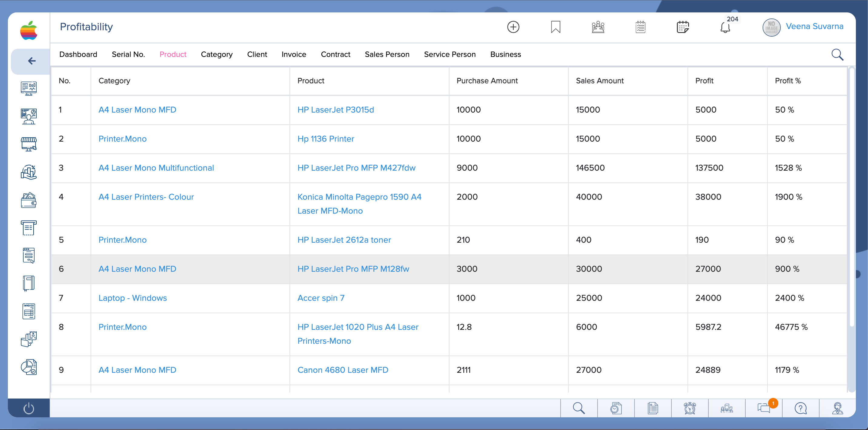Viewport: 868px width, 430px height.
Task: Switch to the Business tab
Action: pyautogui.click(x=505, y=54)
